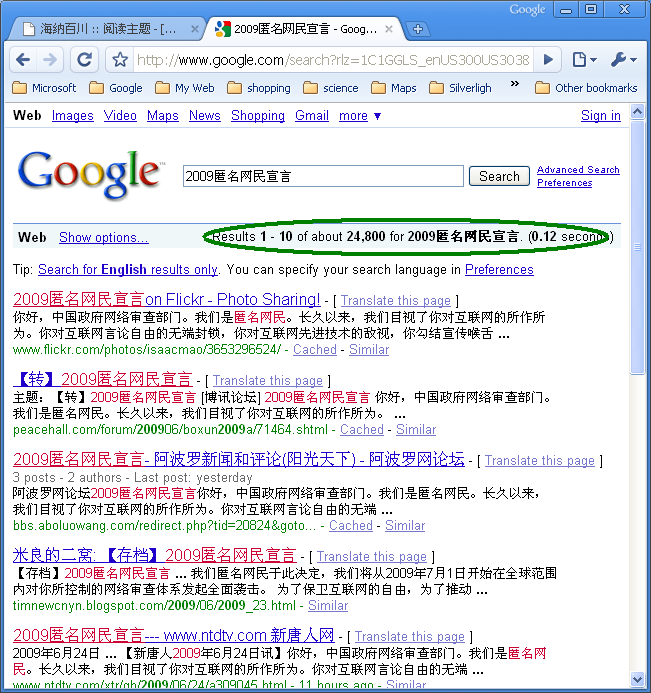Find Similar pages to the aboluowang result
Screen dimensions: 651x693
(x=405, y=525)
